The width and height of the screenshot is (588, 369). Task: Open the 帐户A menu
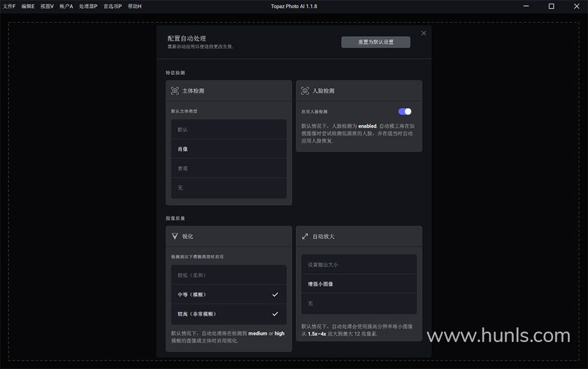click(66, 6)
